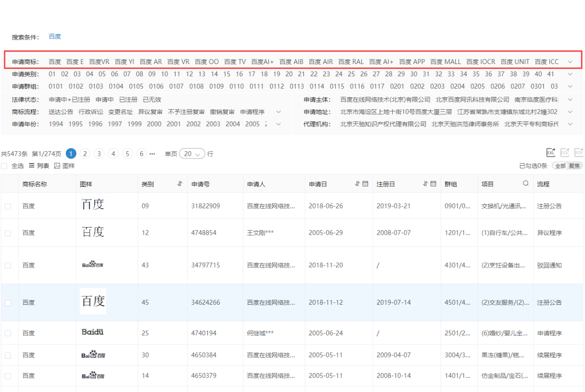
Task: Filter agency 北京天驰洪范律师事务所
Action: pyautogui.click(x=465, y=124)
